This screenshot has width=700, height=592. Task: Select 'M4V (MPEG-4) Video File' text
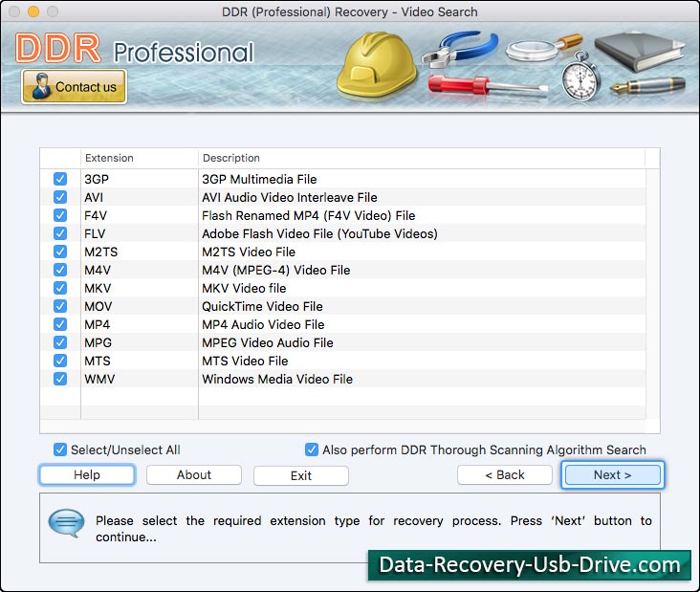pyautogui.click(x=276, y=270)
